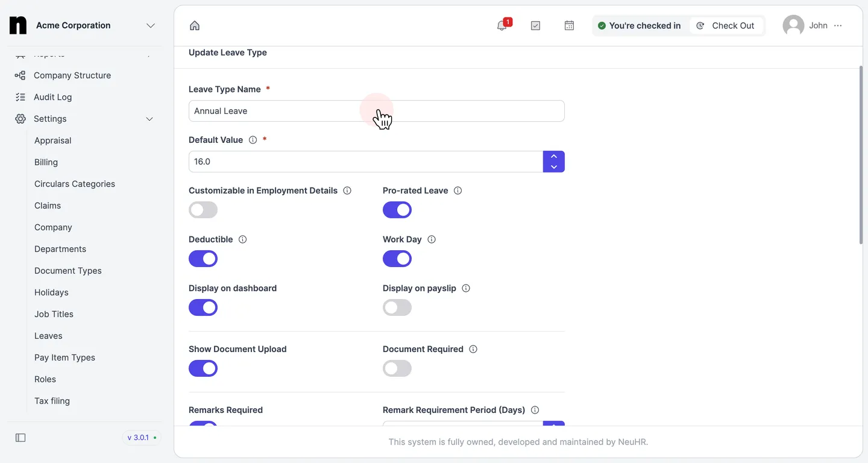Click the green checked-in status icon
The width and height of the screenshot is (868, 463).
(x=602, y=25)
